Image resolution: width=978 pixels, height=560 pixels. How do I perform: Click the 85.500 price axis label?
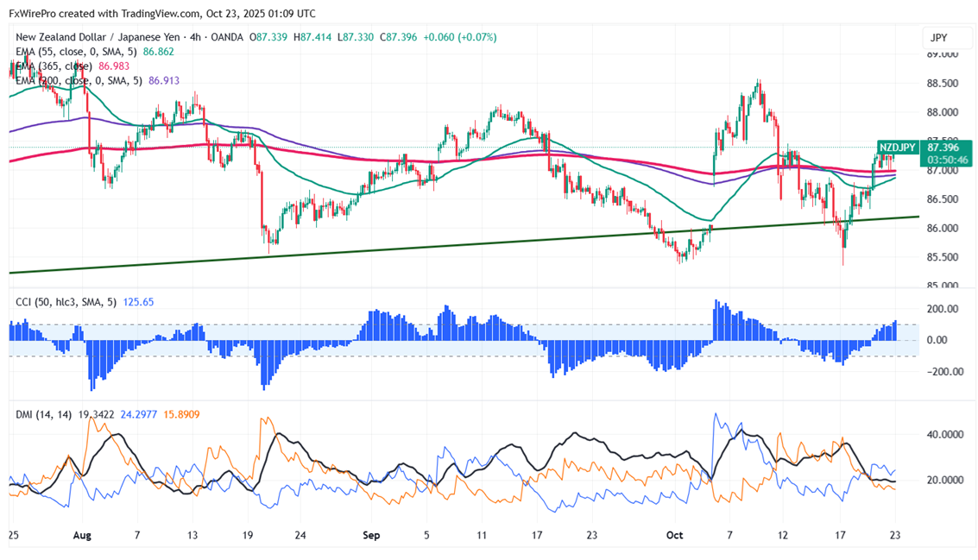[943, 257]
